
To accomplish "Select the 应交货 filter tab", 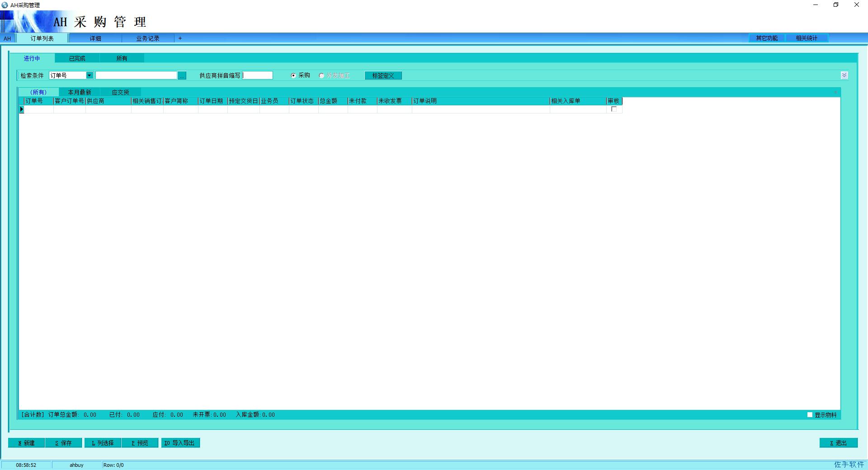I will click(120, 92).
